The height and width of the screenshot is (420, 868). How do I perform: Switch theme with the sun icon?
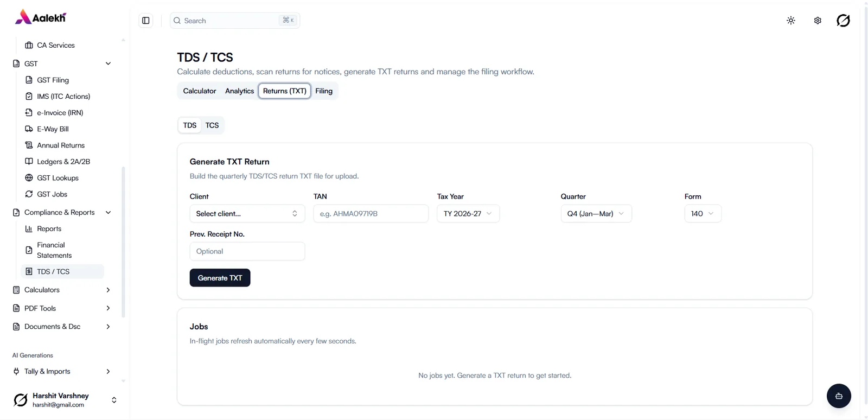pos(791,21)
